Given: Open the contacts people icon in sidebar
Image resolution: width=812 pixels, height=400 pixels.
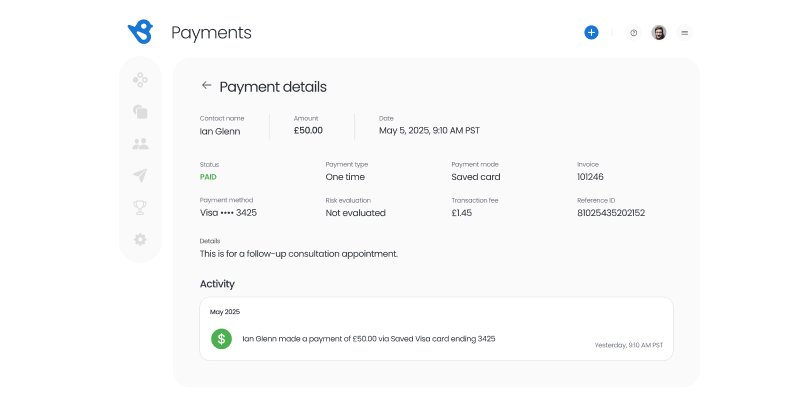Looking at the screenshot, I should (140, 144).
